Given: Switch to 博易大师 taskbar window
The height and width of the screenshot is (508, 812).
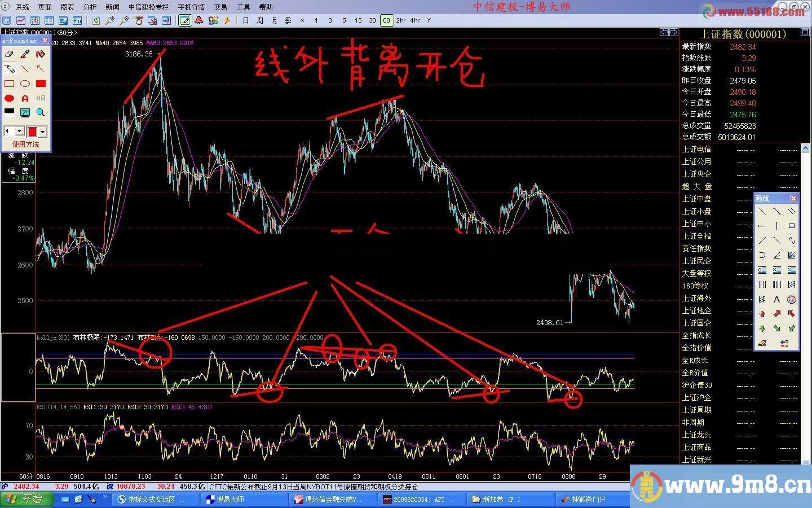Looking at the screenshot, I should 244,500.
